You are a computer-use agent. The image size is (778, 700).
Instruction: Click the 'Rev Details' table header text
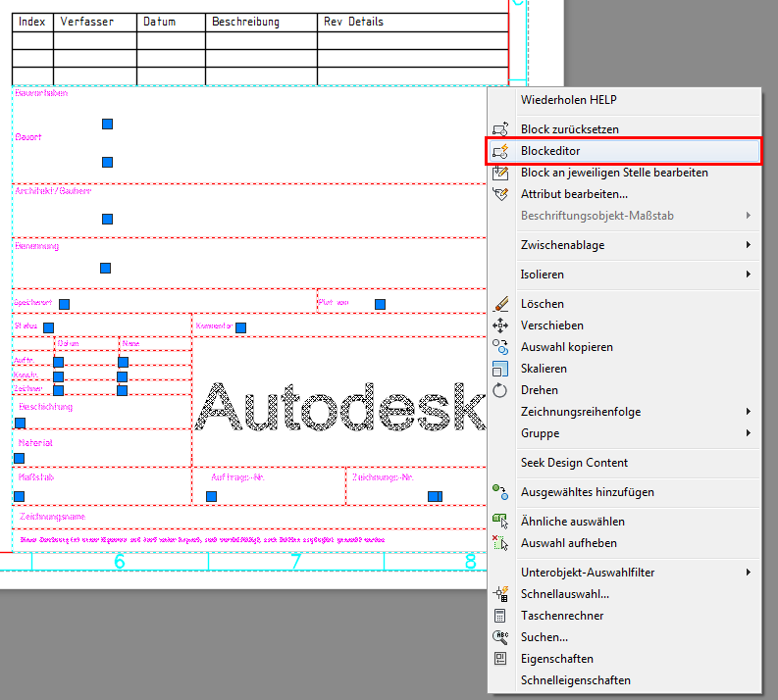[x=353, y=22]
